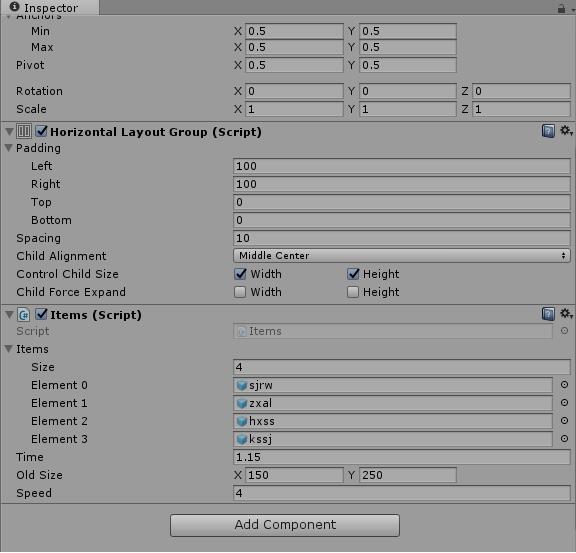Click the Items script reference field
The width and height of the screenshot is (576, 553).
click(393, 331)
